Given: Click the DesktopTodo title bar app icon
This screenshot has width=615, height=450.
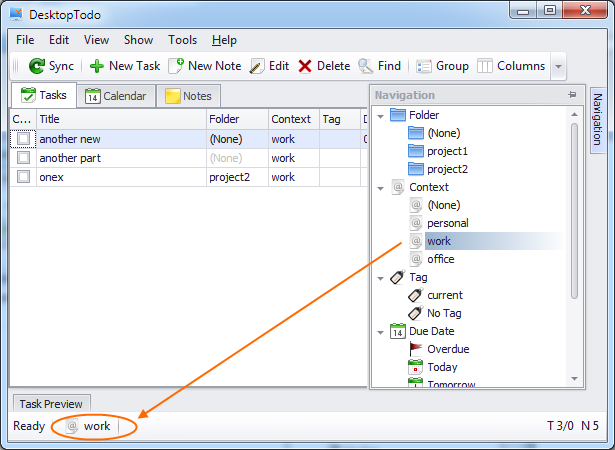Looking at the screenshot, I should tap(16, 14).
